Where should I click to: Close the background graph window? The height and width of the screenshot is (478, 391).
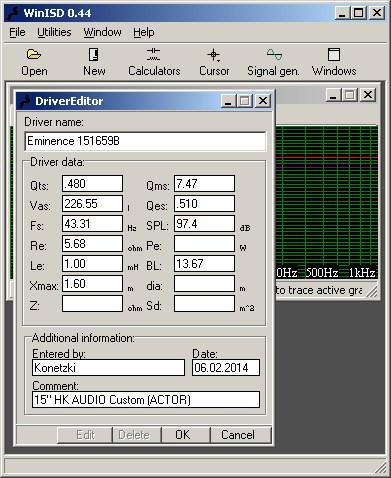(x=368, y=95)
